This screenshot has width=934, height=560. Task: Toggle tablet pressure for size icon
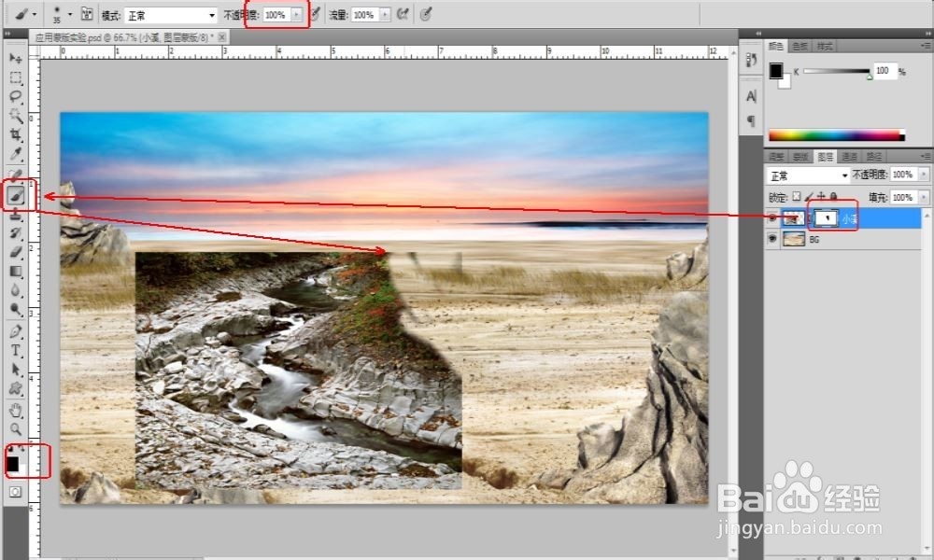425,14
